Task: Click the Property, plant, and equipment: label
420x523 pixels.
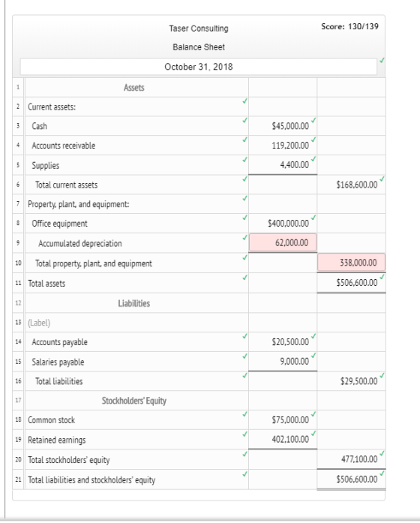Action: [x=78, y=204]
